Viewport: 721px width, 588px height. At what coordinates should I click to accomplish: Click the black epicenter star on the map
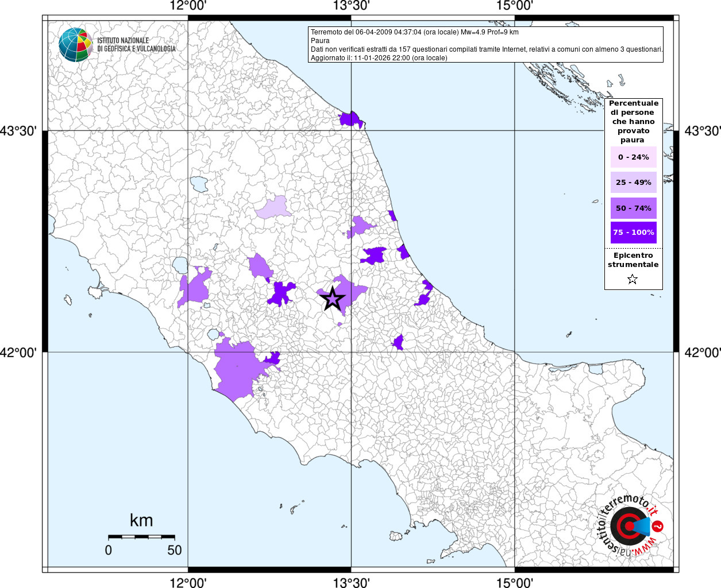click(332, 299)
